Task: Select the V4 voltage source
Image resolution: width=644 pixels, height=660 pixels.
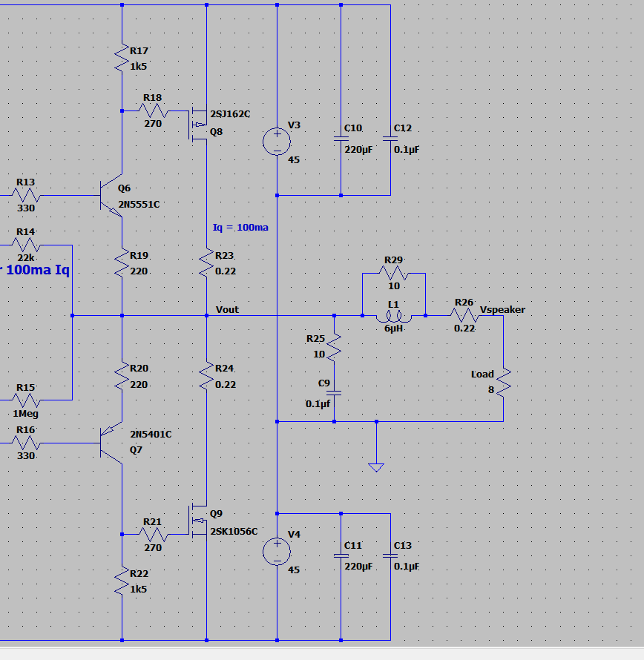Action: pyautogui.click(x=277, y=552)
